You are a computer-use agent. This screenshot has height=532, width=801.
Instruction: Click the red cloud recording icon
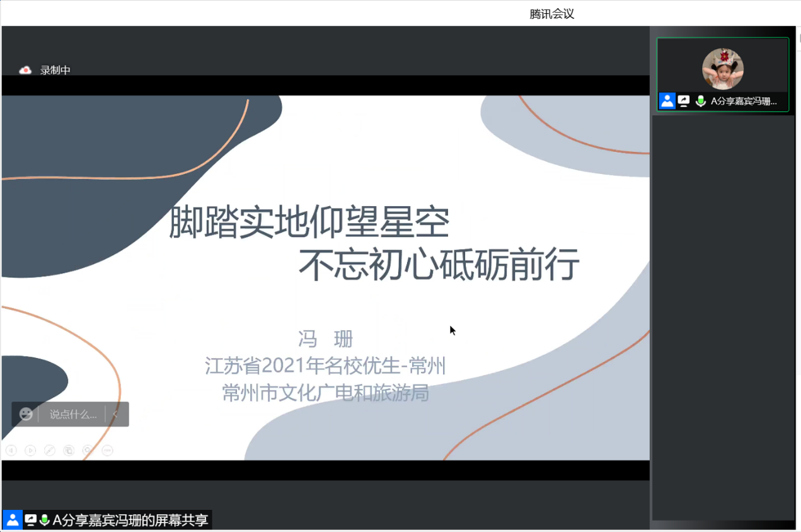click(x=25, y=71)
